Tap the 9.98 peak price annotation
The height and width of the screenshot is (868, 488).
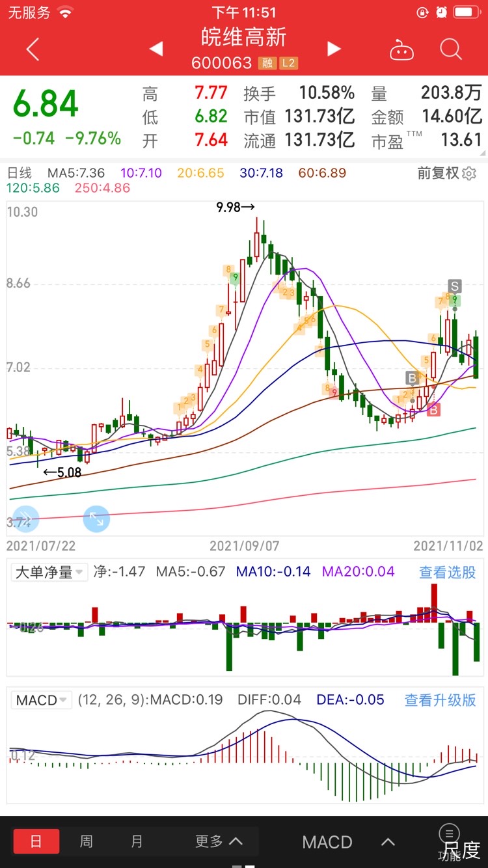[x=236, y=208]
